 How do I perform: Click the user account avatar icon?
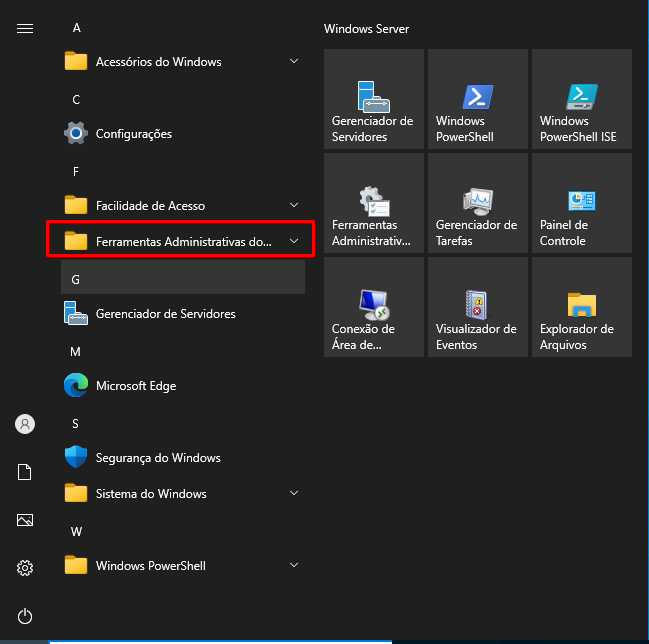tap(25, 424)
